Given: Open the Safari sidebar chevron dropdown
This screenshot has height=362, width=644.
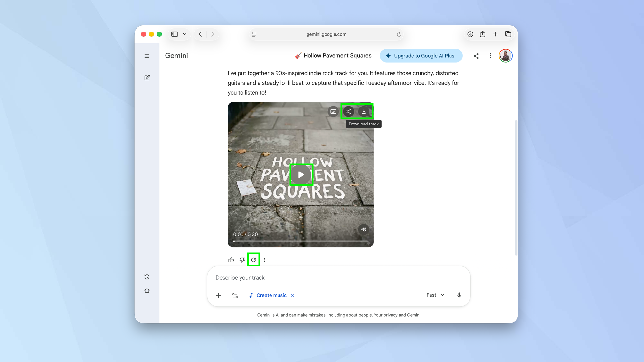Looking at the screenshot, I should pyautogui.click(x=185, y=34).
